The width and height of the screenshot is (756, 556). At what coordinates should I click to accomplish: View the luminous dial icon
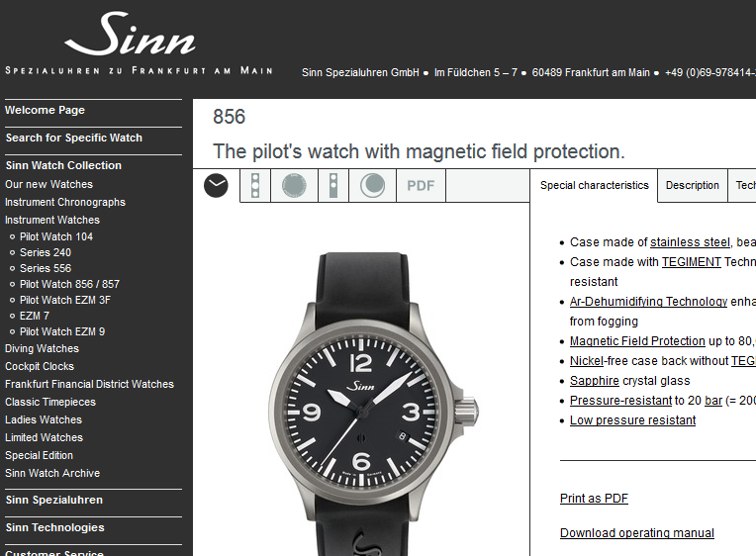click(x=372, y=186)
